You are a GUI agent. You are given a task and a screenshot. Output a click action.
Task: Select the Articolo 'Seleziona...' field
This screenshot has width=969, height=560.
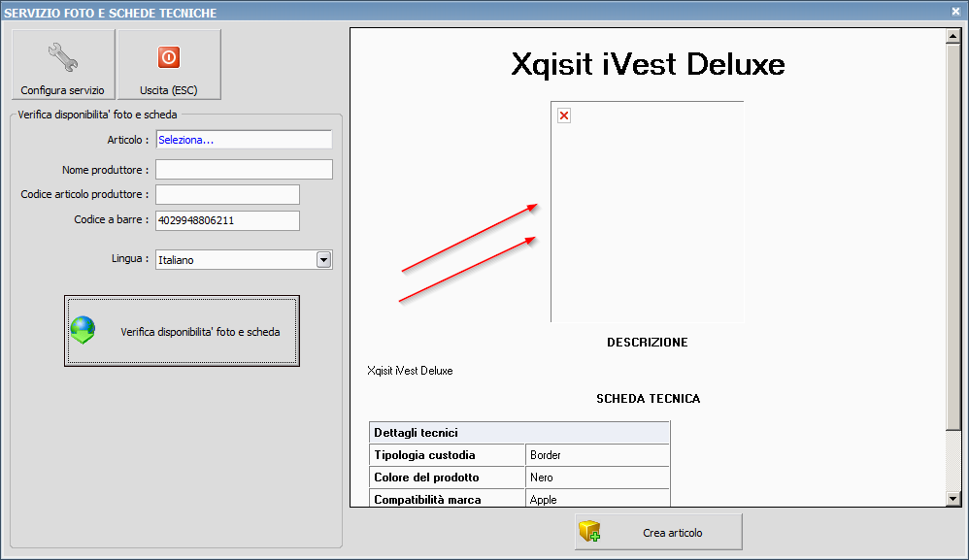(244, 140)
